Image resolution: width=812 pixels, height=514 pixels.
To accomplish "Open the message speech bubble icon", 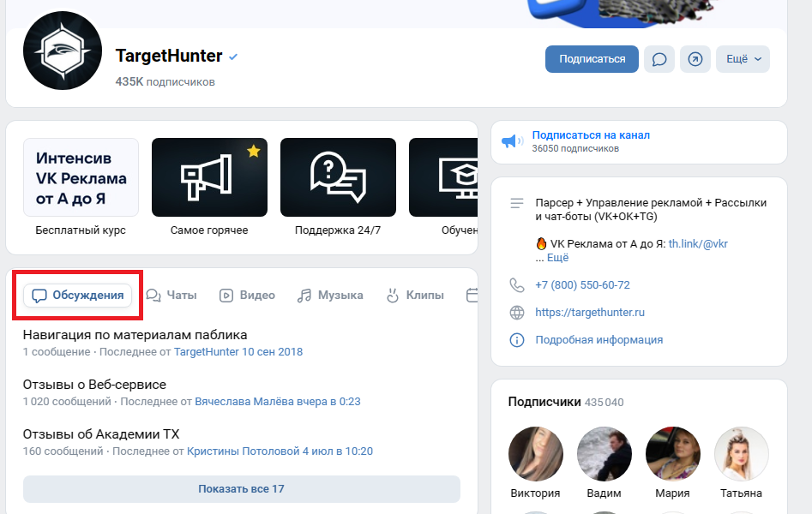I will (x=659, y=59).
